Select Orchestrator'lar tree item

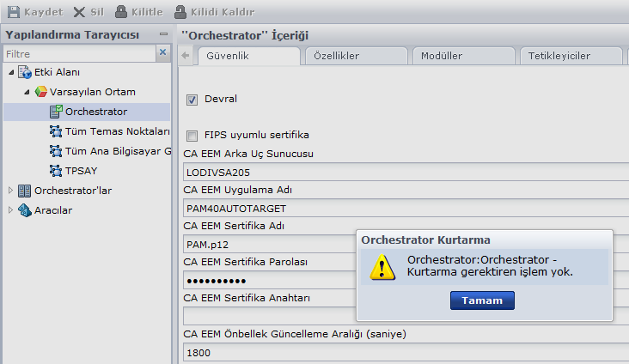[x=73, y=191]
